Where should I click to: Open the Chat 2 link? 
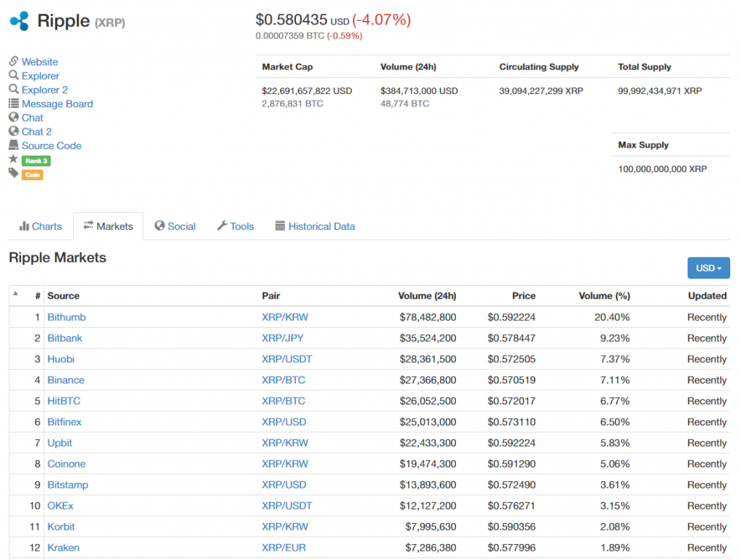tap(37, 132)
